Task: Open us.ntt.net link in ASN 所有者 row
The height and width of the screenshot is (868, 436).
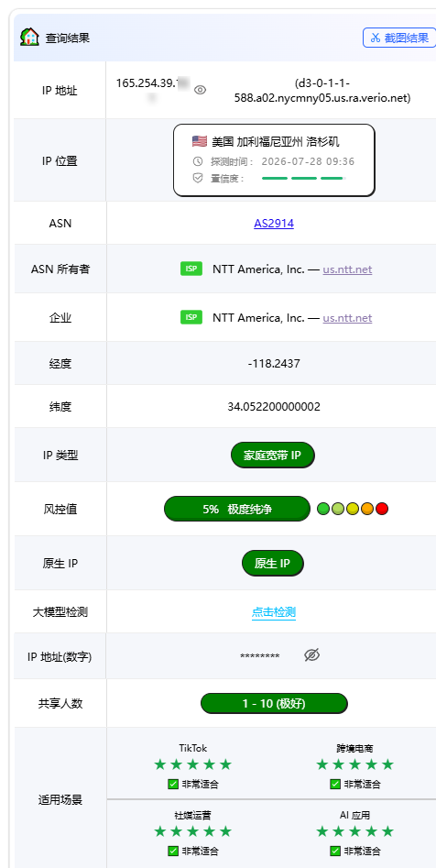Action: (x=347, y=269)
